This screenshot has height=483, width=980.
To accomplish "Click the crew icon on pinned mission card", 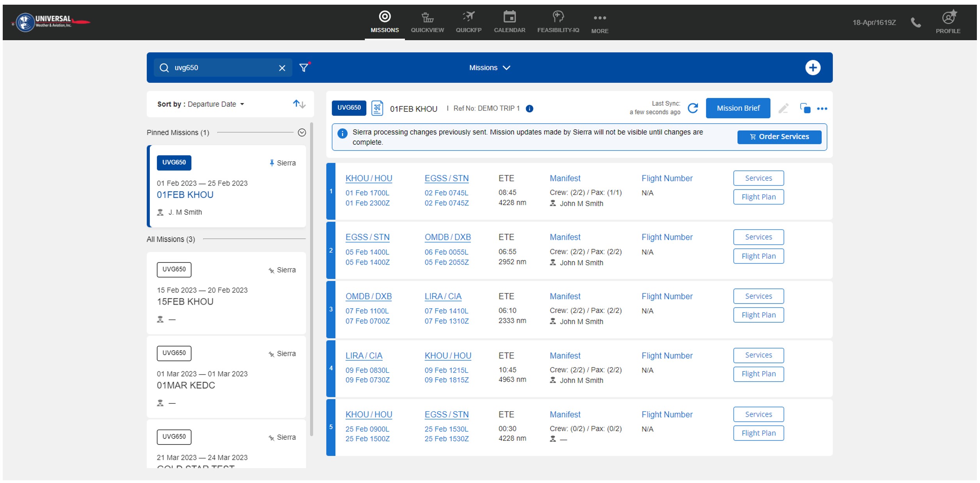I will point(160,213).
